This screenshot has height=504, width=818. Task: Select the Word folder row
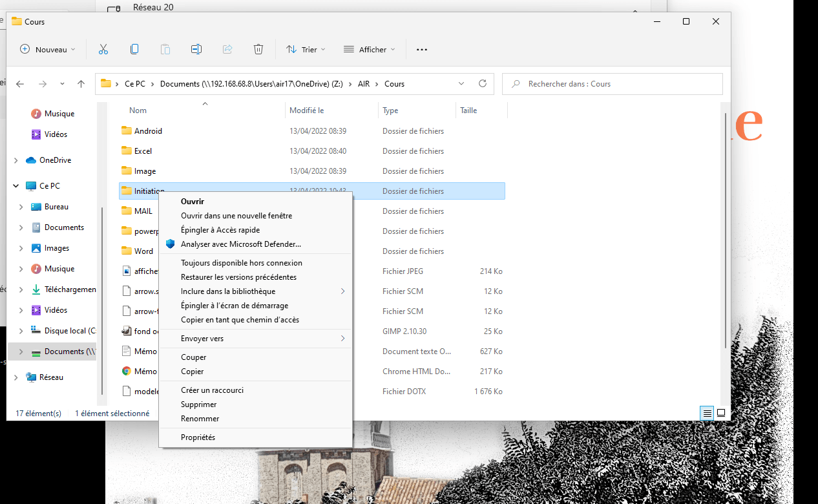[313, 251]
